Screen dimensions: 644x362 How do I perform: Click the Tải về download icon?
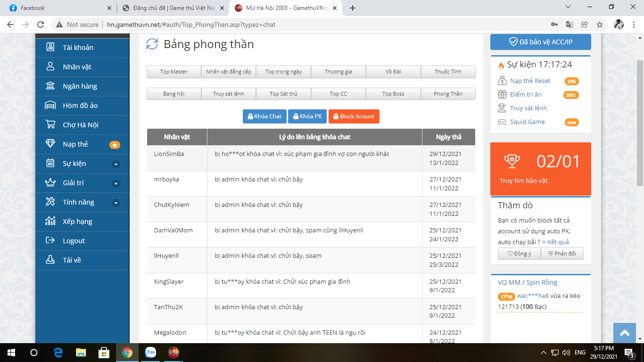pyautogui.click(x=50, y=260)
